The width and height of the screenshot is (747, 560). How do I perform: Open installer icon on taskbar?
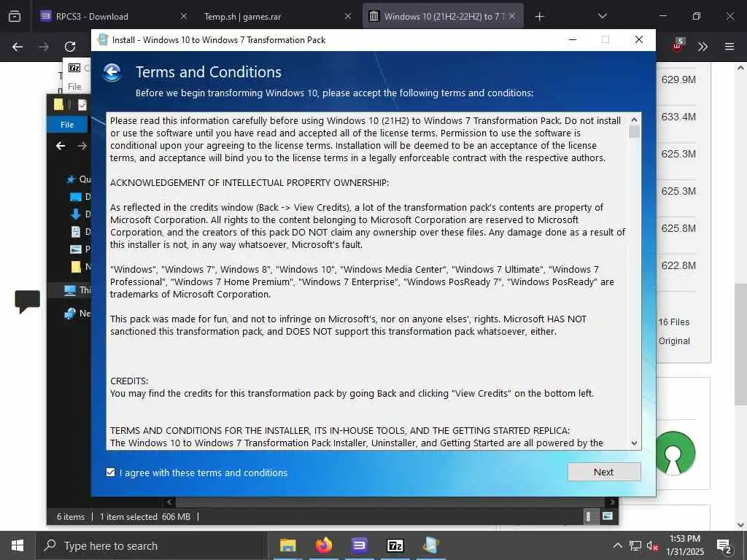[x=431, y=545]
